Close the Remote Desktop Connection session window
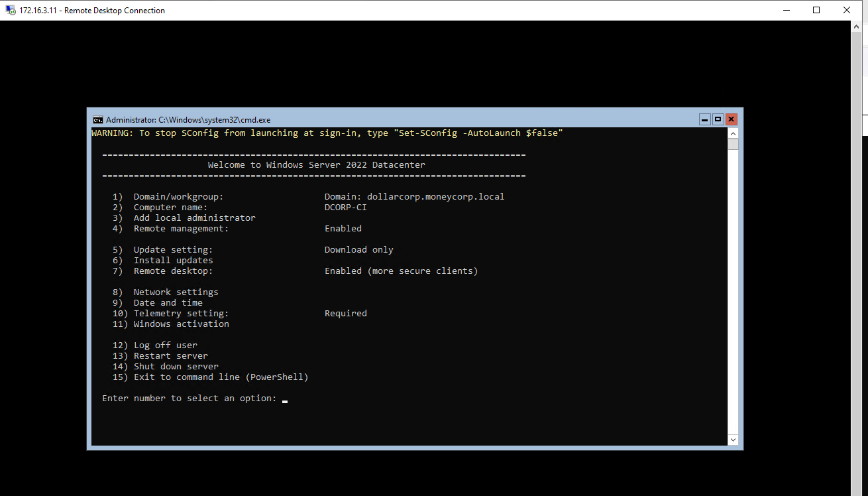The width and height of the screenshot is (868, 496). pyautogui.click(x=847, y=10)
